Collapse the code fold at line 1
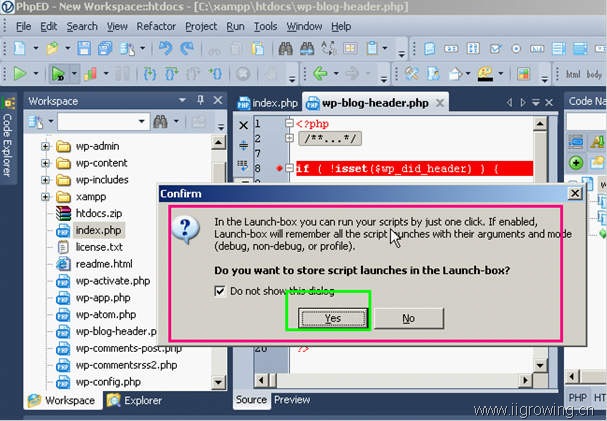Screen dimensions: 607x421 tap(289, 123)
